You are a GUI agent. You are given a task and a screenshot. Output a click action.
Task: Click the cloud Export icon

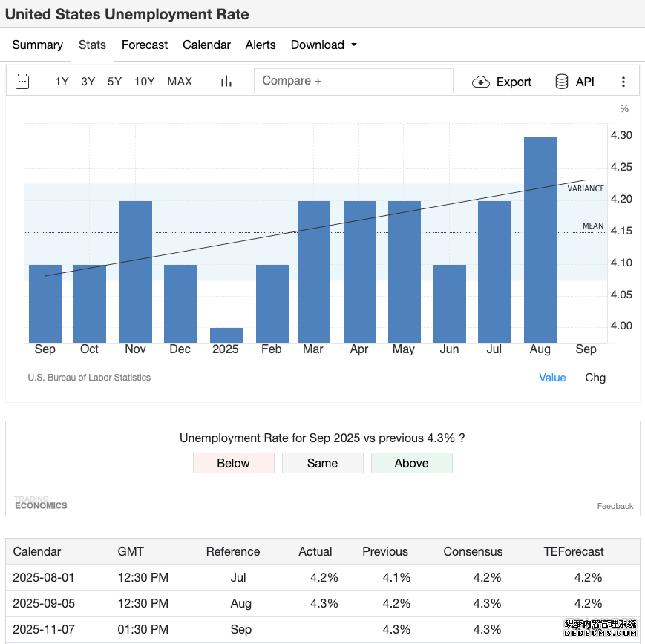[x=480, y=82]
